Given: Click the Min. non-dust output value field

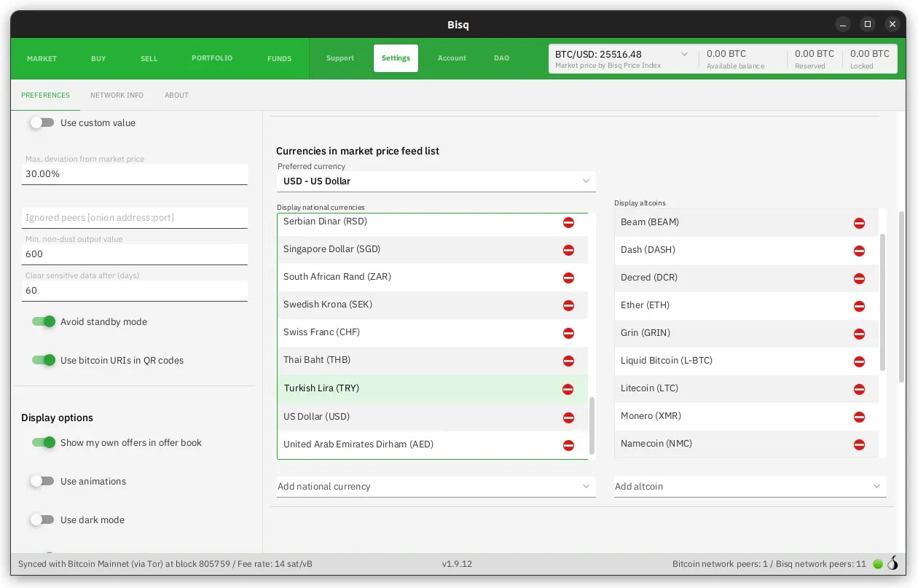Looking at the screenshot, I should click(135, 254).
